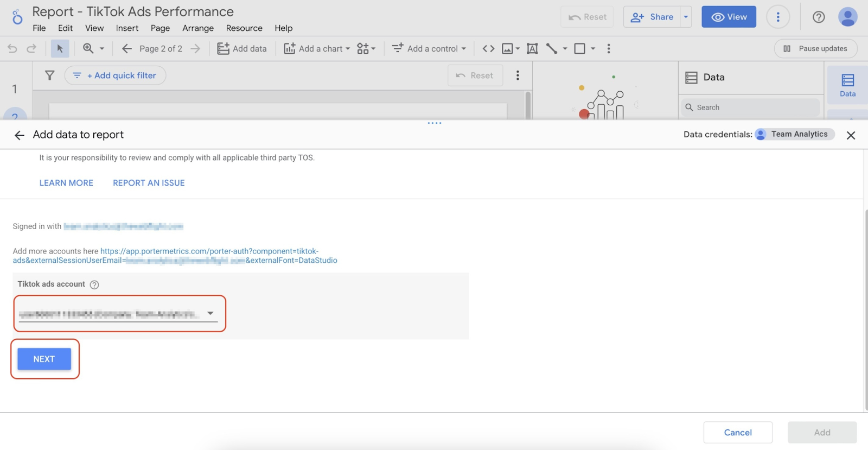The image size is (868, 450).
Task: Close the Add data to report panel
Action: tap(851, 135)
